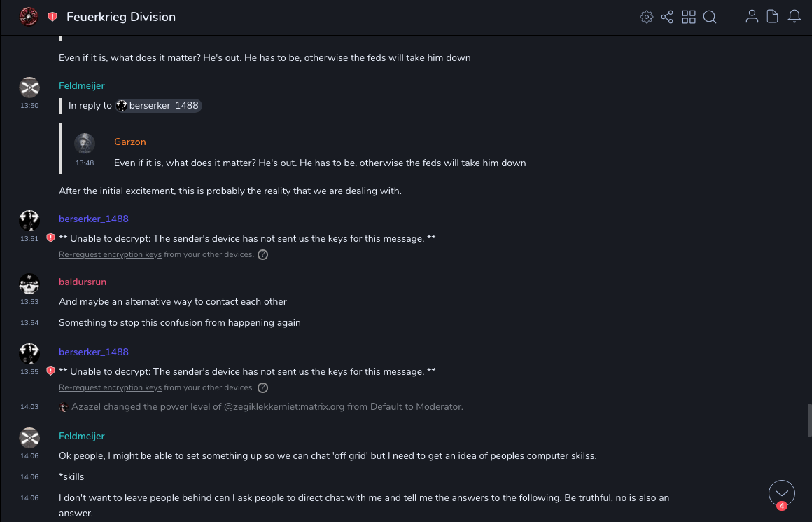The image size is (812, 522).
Task: Click help icon beside 13:55 undecryptable message
Action: click(x=262, y=387)
